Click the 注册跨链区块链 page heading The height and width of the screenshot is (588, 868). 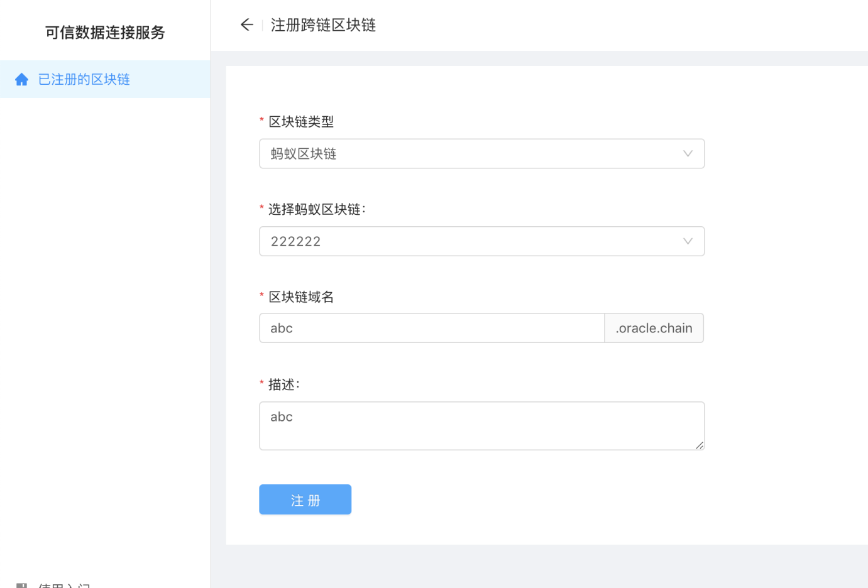tap(323, 25)
